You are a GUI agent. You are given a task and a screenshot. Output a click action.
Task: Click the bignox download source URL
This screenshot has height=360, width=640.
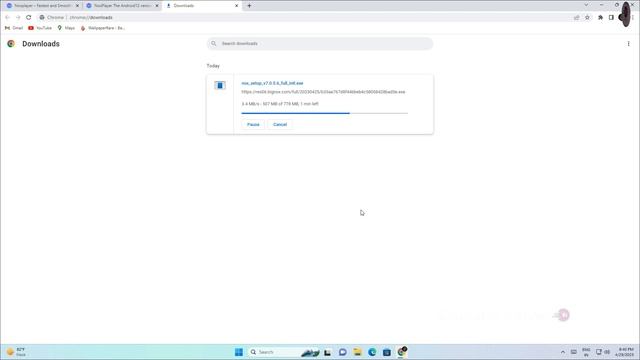click(x=323, y=92)
